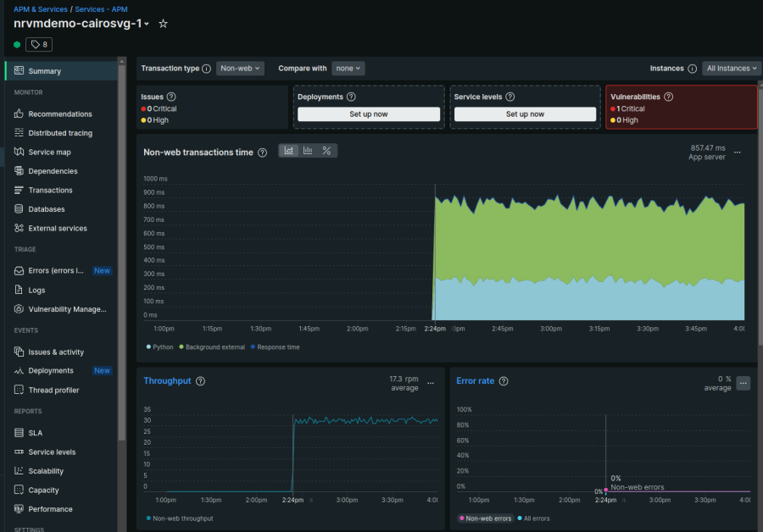Screen dimensions: 763x532
Task: Click Set up now for Deployments
Action: (369, 114)
